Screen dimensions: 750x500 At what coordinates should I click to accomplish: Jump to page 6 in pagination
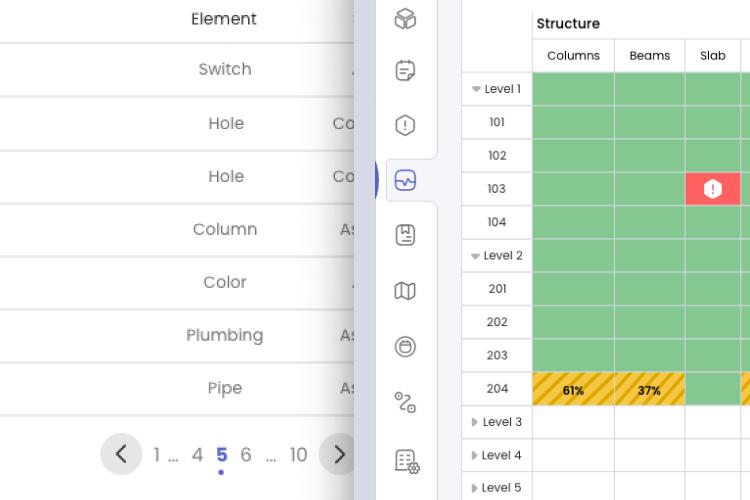coord(246,455)
